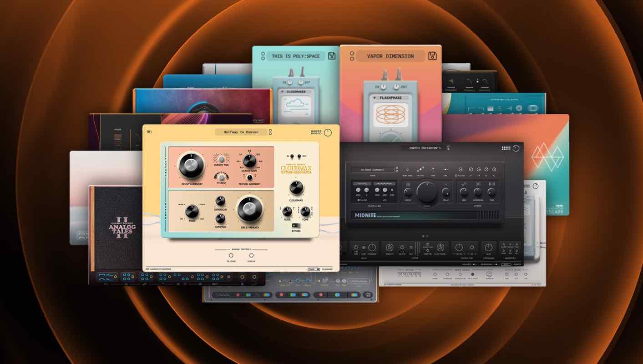This screenshot has height=364, width=643.
Task: Open the Halfway to Heaven preset selector
Action: point(241,132)
